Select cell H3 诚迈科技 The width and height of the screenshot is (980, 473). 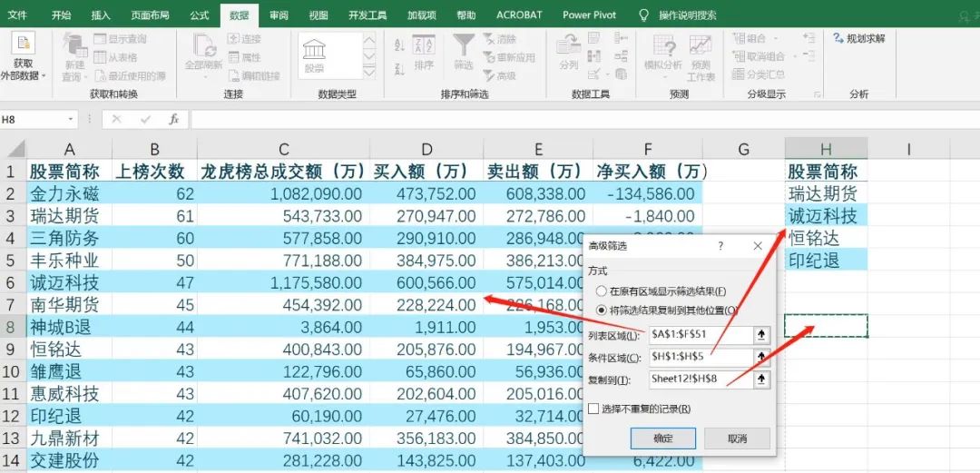tap(826, 216)
